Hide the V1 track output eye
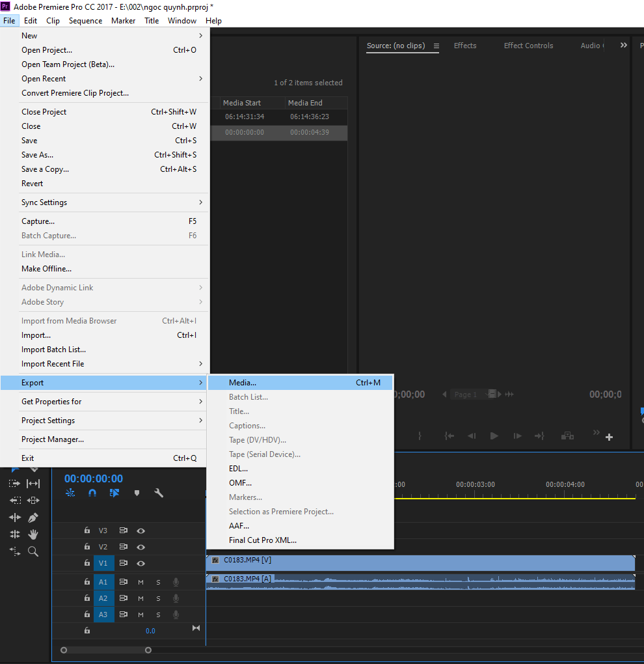 141,563
